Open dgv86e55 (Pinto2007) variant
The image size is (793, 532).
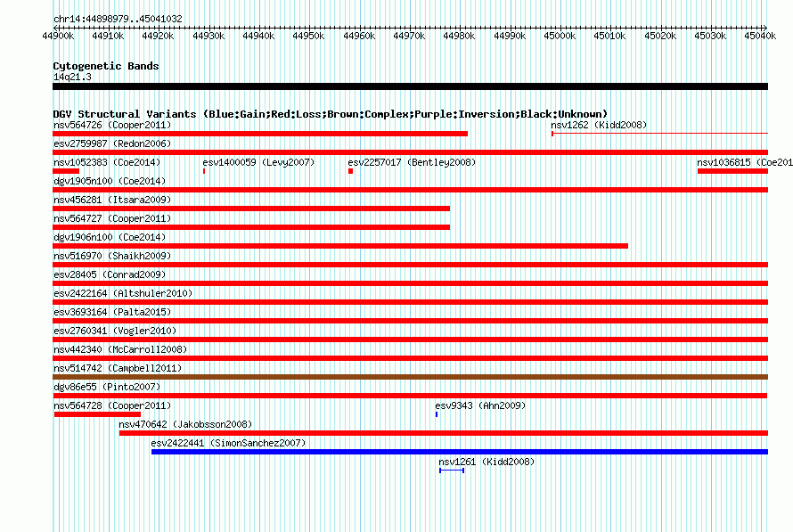107,387
